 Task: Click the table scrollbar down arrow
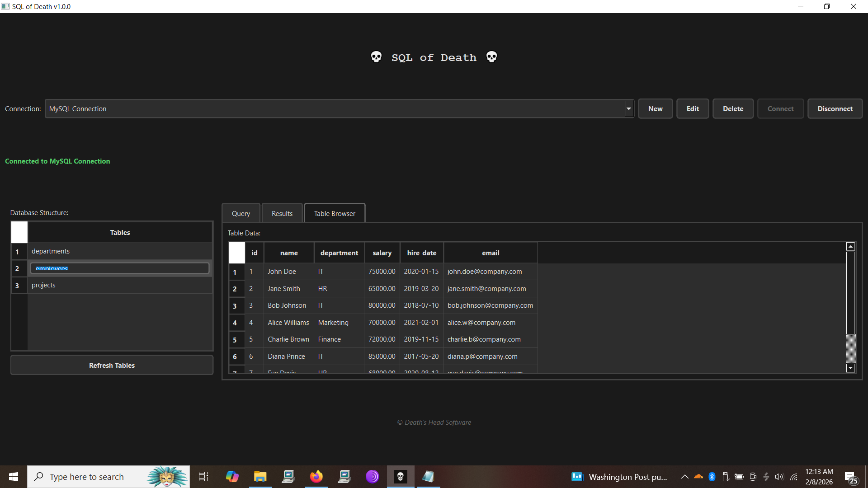850,368
